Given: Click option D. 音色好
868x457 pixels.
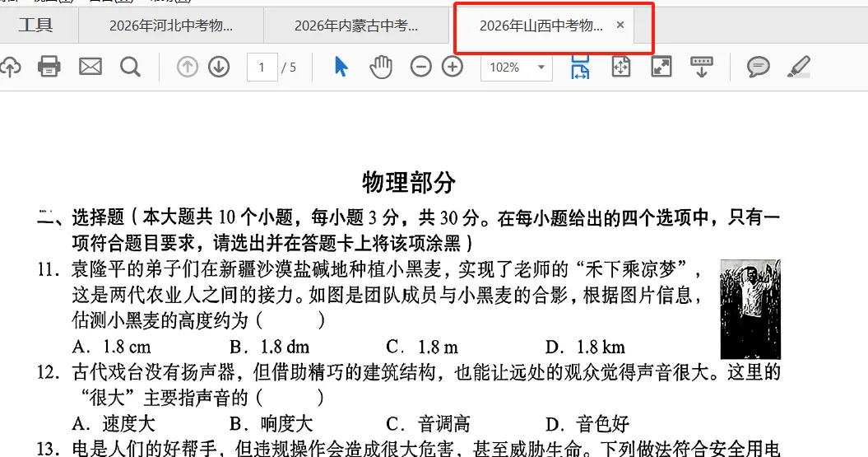Looking at the screenshot, I should [587, 424].
